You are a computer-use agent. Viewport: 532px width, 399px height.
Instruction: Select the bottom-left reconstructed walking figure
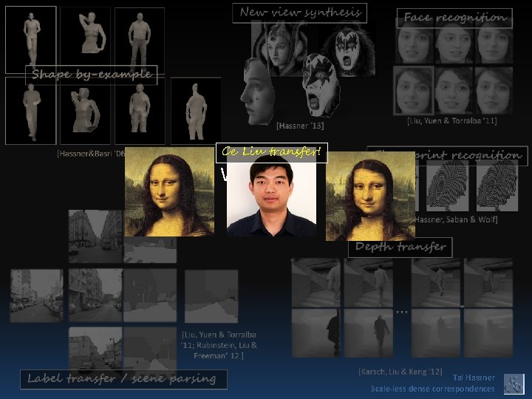coord(31,111)
